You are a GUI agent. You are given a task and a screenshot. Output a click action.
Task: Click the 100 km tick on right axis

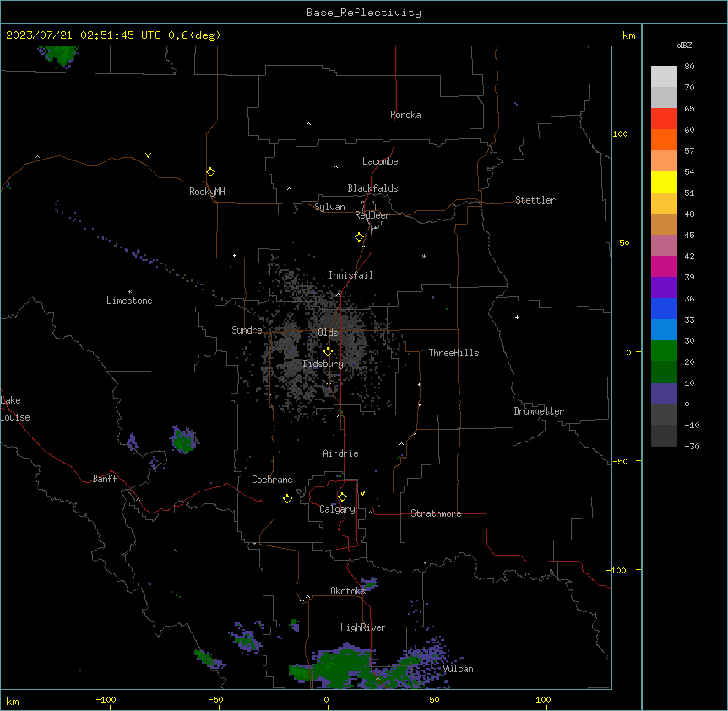(x=621, y=133)
